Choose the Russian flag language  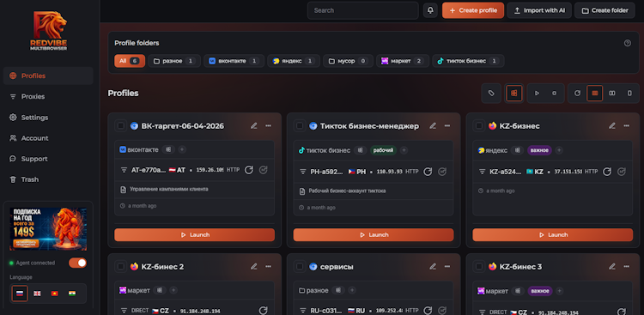pyautogui.click(x=19, y=294)
